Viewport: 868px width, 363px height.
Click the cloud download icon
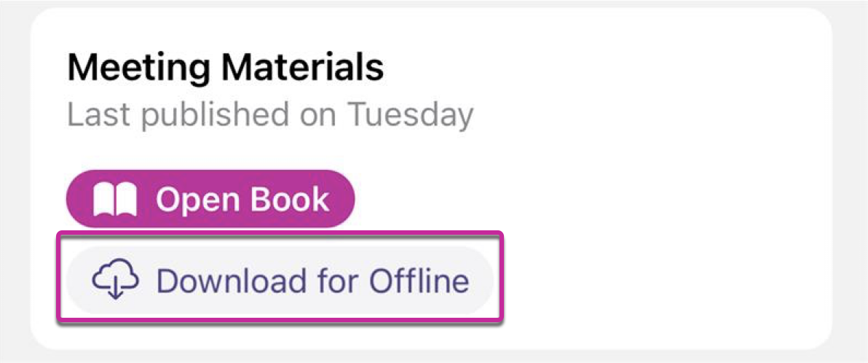click(116, 280)
